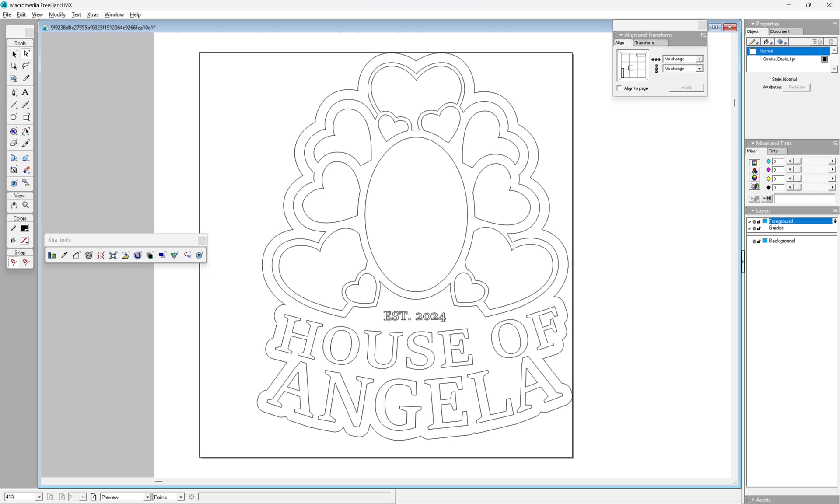This screenshot has width=840, height=504.
Task: Open the Xtras menu
Action: tap(92, 14)
